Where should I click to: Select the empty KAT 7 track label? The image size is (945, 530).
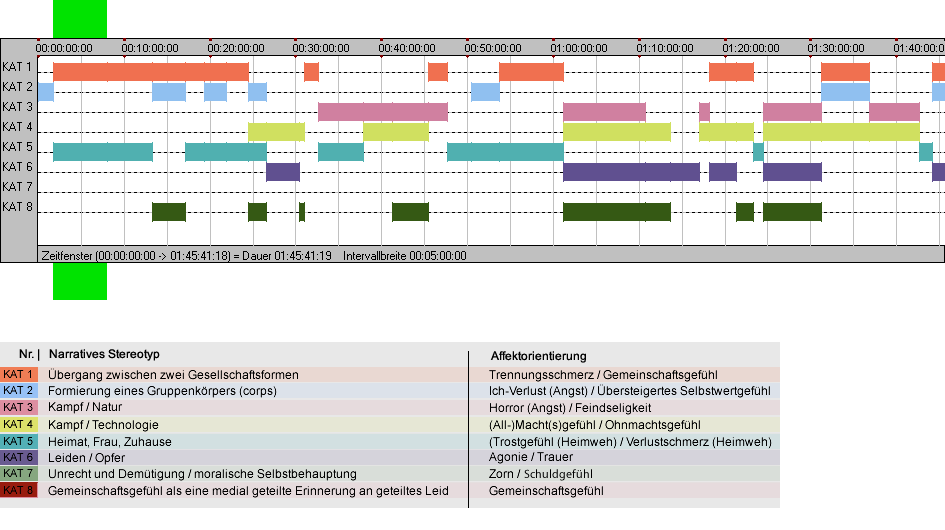point(17,187)
